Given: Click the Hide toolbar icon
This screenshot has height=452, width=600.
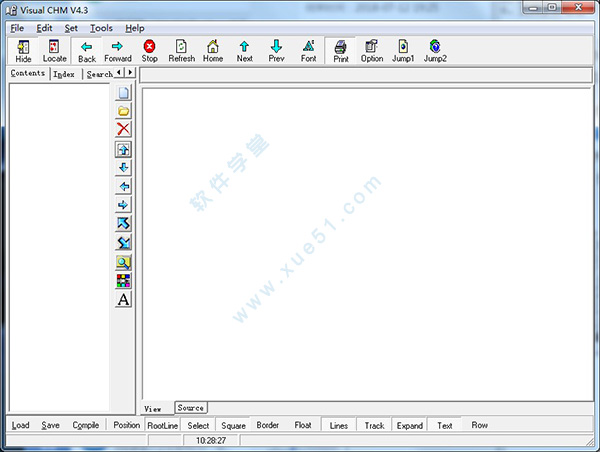Looking at the screenshot, I should pos(23,51).
